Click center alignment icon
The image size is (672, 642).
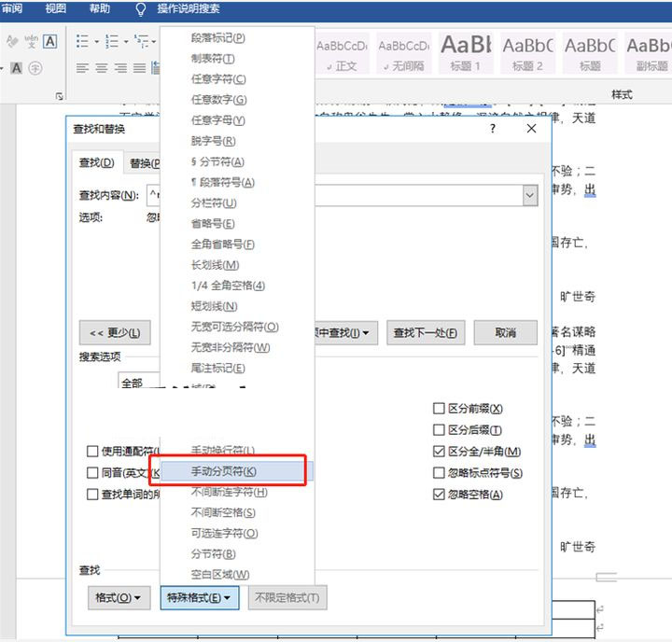pyautogui.click(x=101, y=68)
